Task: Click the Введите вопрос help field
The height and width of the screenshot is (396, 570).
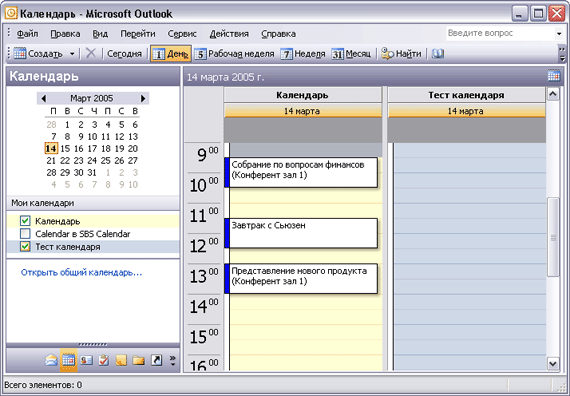Action: click(500, 33)
